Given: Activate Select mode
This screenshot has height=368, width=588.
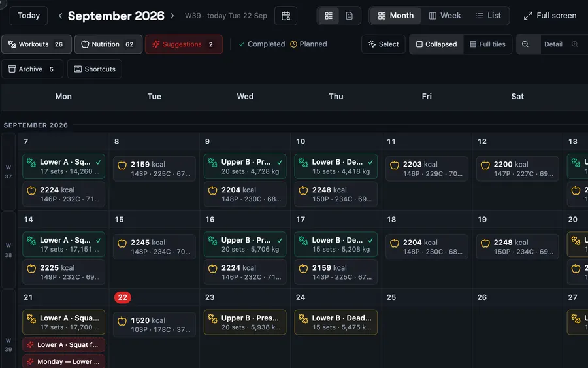Looking at the screenshot, I should point(384,44).
